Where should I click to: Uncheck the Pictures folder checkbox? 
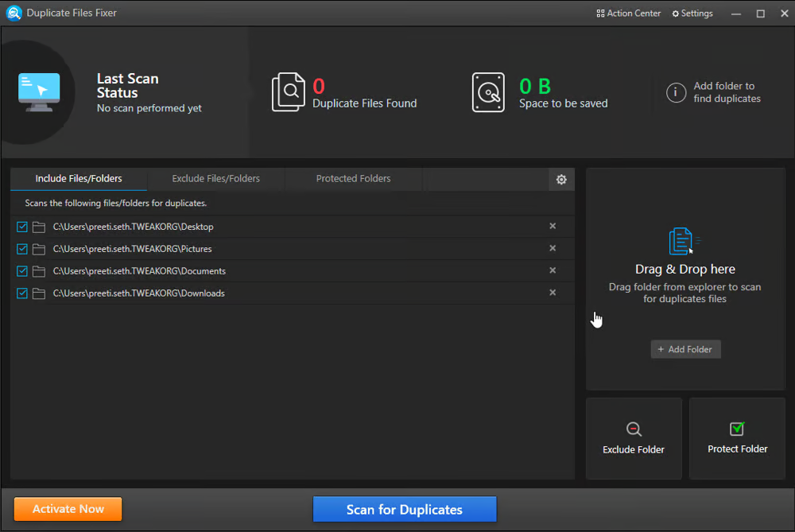21,248
